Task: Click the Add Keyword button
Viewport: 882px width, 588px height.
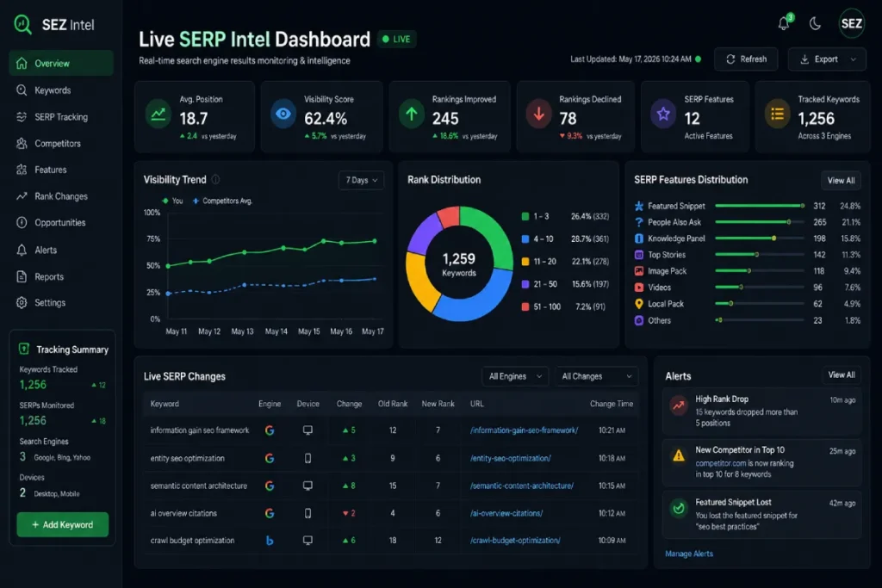Action: [x=62, y=524]
